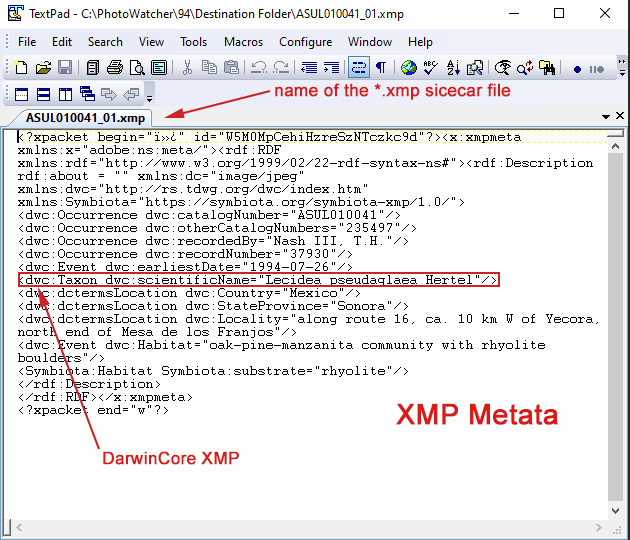Click vertical scrollbar up arrow
The width and height of the screenshot is (630, 540).
(615, 147)
